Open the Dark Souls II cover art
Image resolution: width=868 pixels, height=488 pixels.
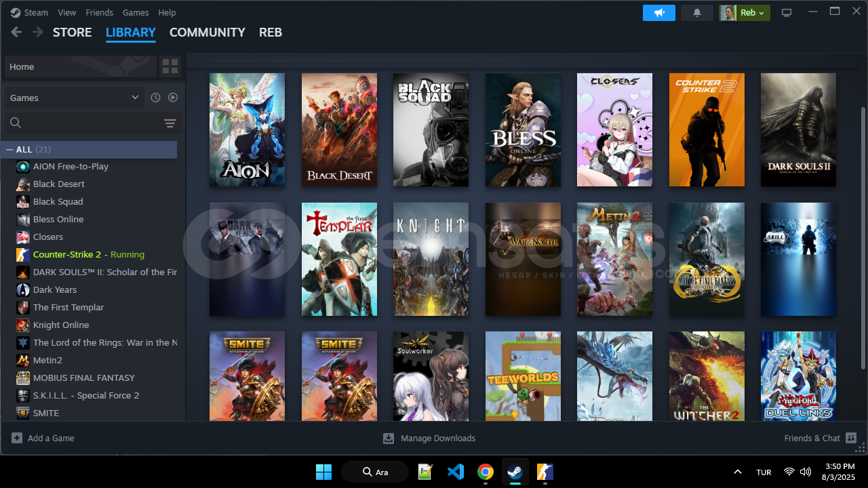[x=798, y=129]
